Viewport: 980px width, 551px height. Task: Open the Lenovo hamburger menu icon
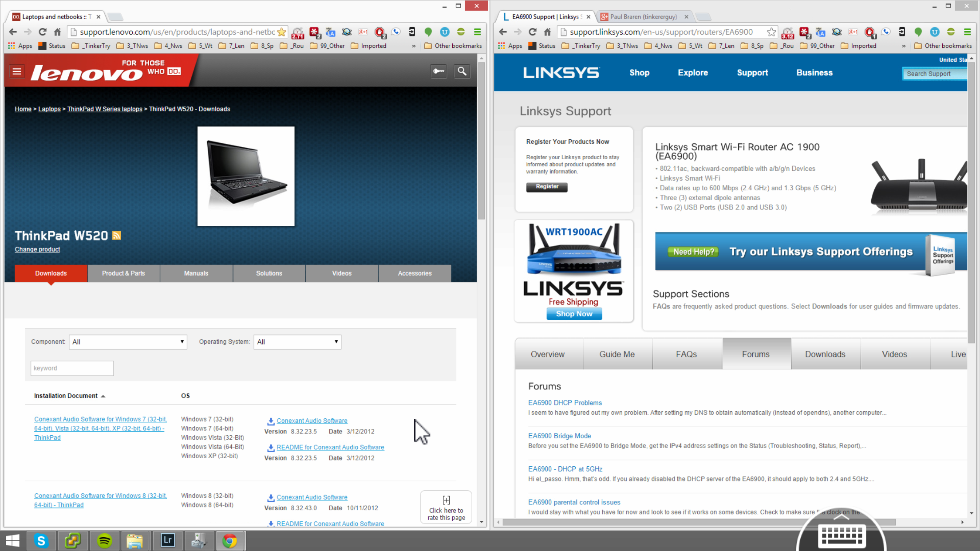[17, 71]
